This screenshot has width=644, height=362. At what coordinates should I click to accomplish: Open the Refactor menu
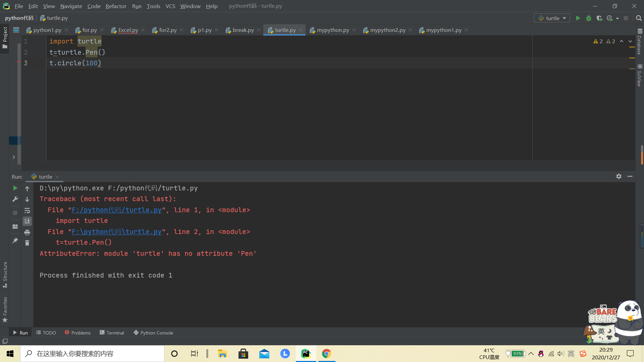(x=116, y=6)
